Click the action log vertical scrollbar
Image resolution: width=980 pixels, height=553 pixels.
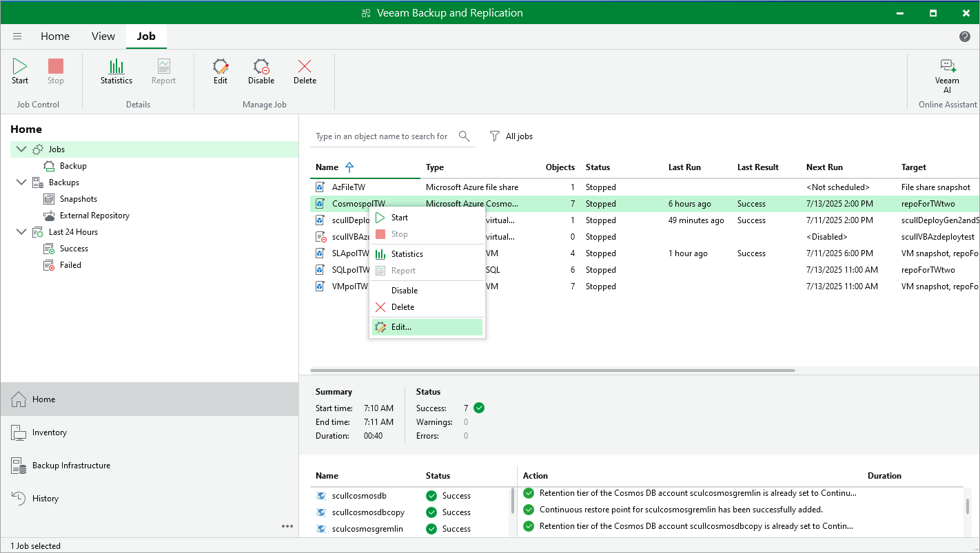pos(968,506)
